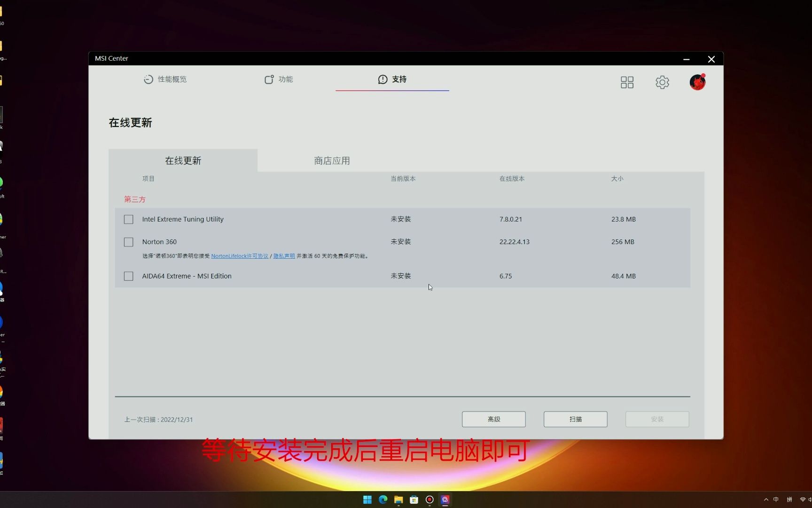
Task: Select the 在线更新 sub-tab
Action: 183,160
